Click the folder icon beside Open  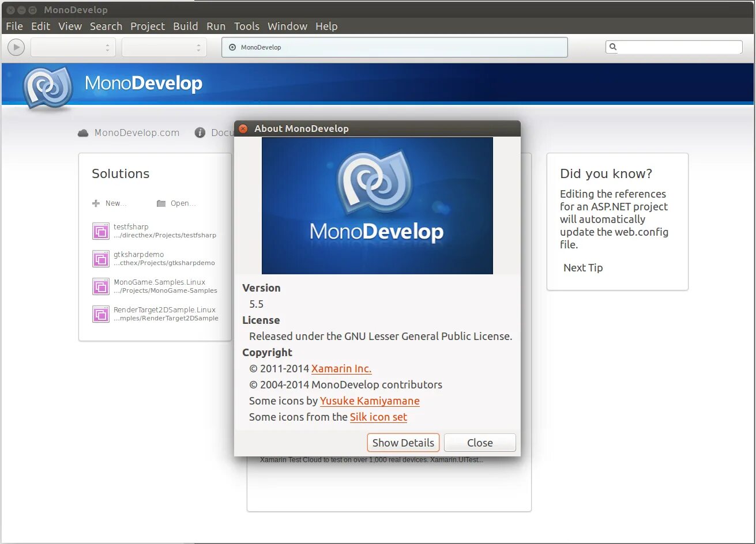161,203
